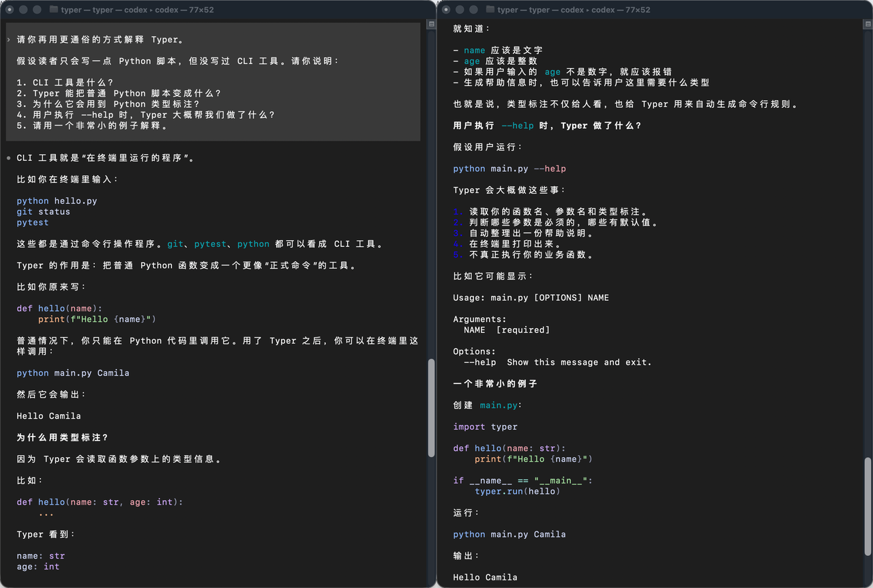The height and width of the screenshot is (588, 873).
Task: Click the folder proxy icon in left window title
Action: [54, 10]
